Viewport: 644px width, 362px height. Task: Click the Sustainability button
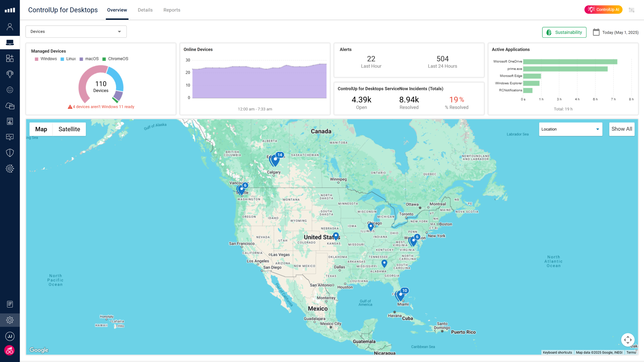pyautogui.click(x=564, y=32)
